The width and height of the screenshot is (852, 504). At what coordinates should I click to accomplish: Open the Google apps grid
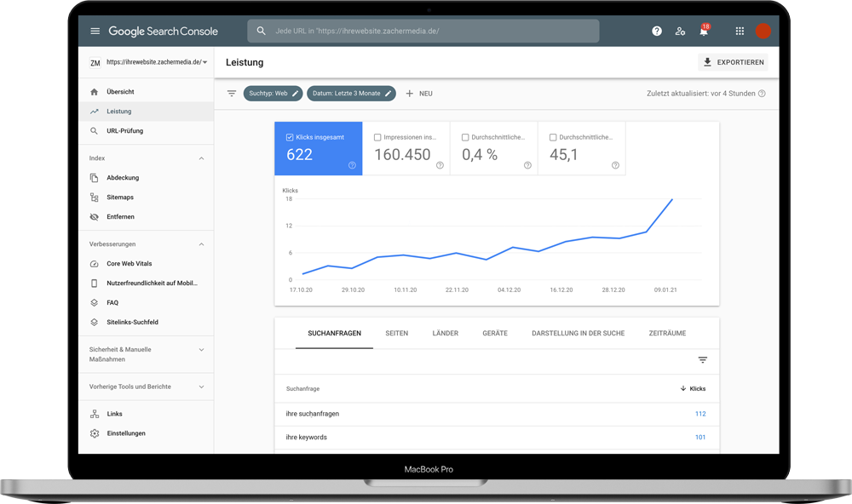pos(740,31)
